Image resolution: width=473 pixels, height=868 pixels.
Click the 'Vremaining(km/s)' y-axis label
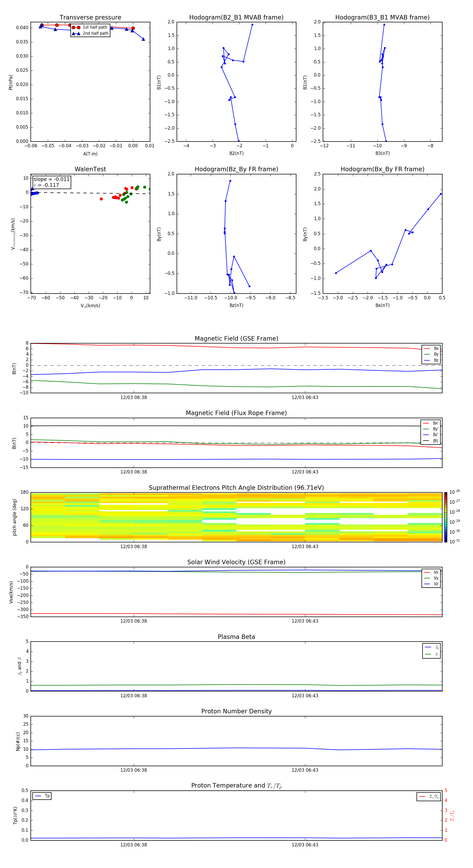(x=13, y=234)
